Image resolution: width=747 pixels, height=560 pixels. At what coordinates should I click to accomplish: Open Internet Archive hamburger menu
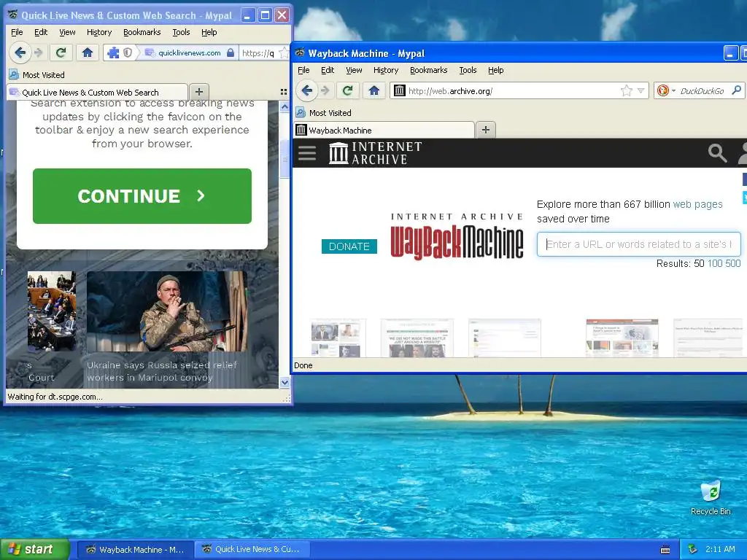pyautogui.click(x=307, y=153)
